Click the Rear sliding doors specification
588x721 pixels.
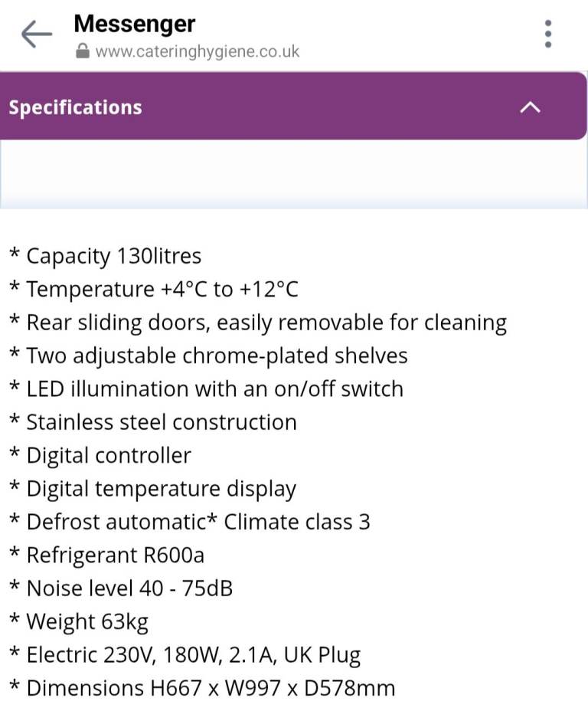coord(258,323)
